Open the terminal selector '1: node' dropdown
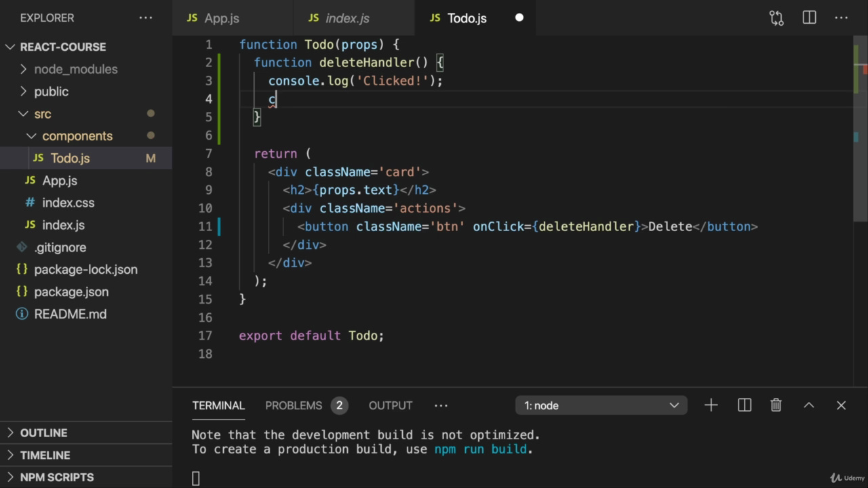The height and width of the screenshot is (488, 868). pyautogui.click(x=601, y=405)
